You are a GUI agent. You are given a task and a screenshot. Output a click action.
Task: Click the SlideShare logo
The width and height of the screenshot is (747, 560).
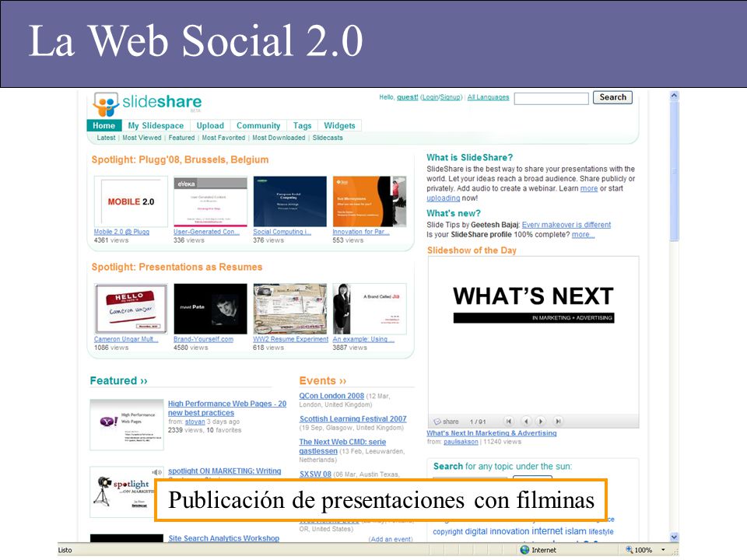tap(148, 103)
